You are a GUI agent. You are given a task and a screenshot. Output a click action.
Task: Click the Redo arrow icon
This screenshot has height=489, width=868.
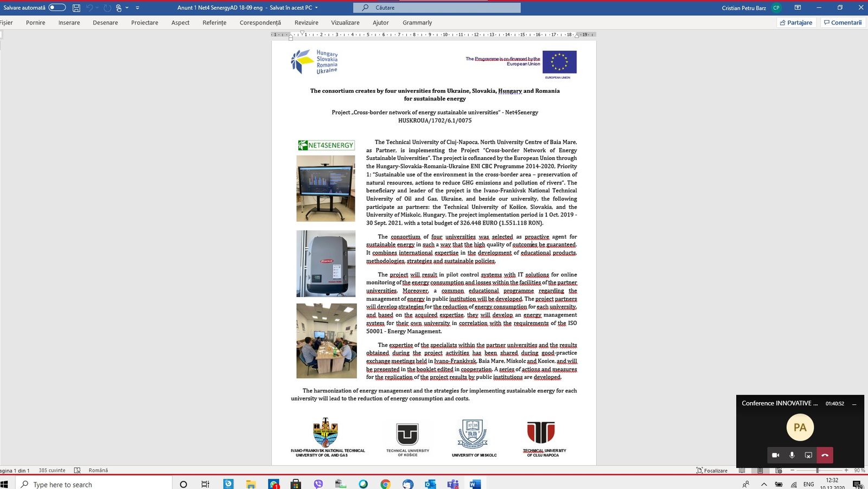(107, 8)
